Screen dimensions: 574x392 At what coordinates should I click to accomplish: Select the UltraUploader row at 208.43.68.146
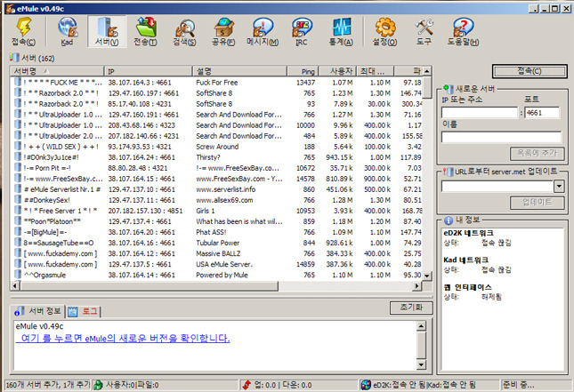pos(218,125)
